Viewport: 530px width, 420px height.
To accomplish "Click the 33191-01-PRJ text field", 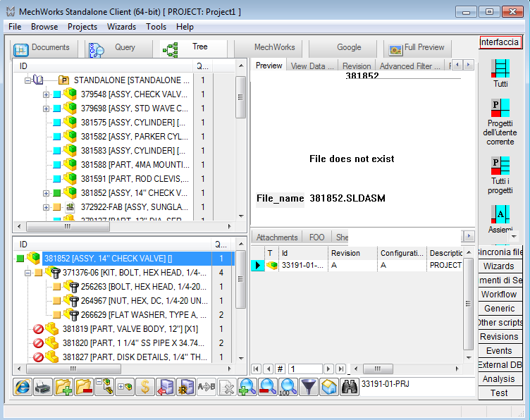I will click(417, 387).
